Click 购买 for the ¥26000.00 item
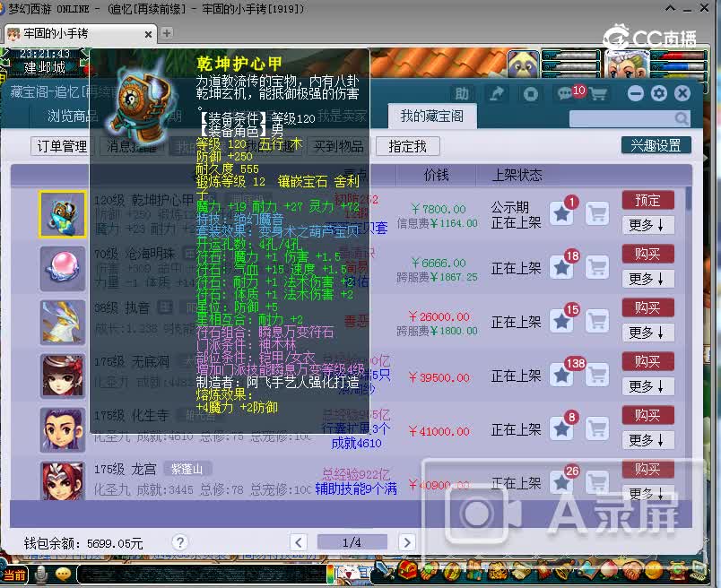Viewport: 721px width, 588px height. [x=647, y=307]
